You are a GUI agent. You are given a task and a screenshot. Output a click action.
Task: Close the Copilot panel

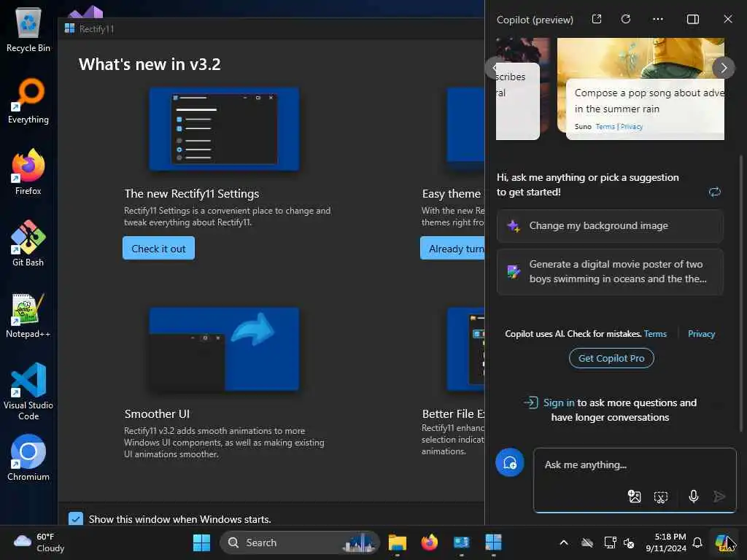click(727, 19)
